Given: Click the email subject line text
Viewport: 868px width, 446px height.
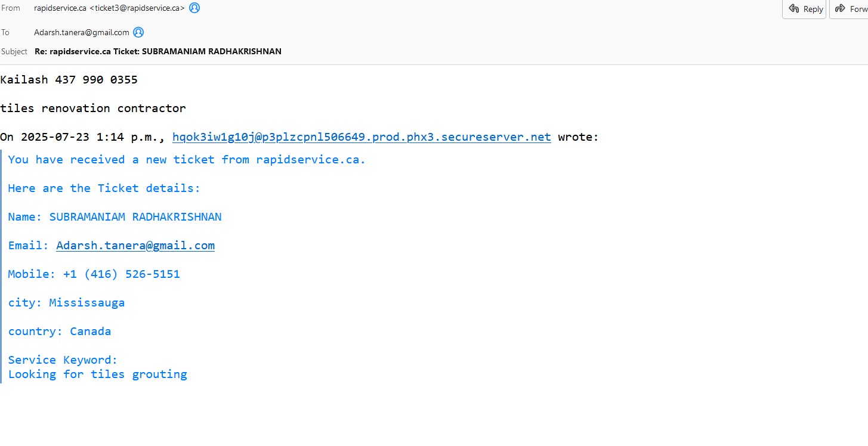Looking at the screenshot, I should [x=157, y=51].
